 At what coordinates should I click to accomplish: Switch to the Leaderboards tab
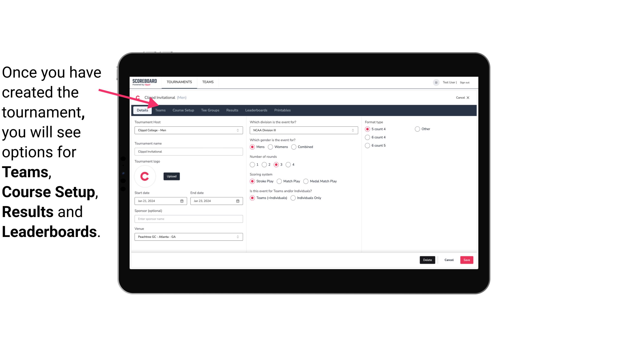256,110
